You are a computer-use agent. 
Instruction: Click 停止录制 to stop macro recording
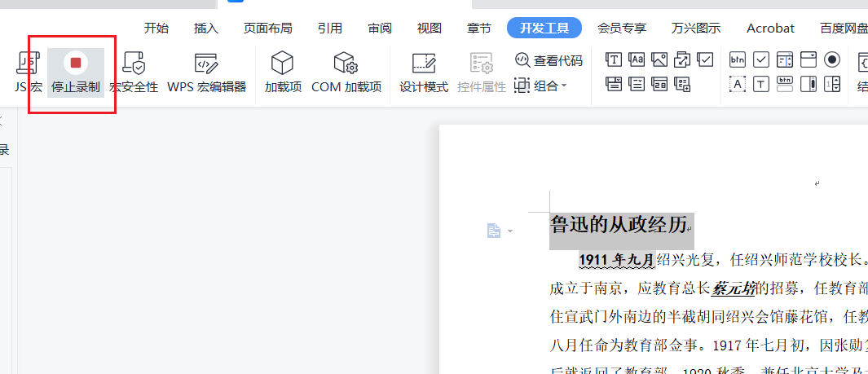pos(76,73)
